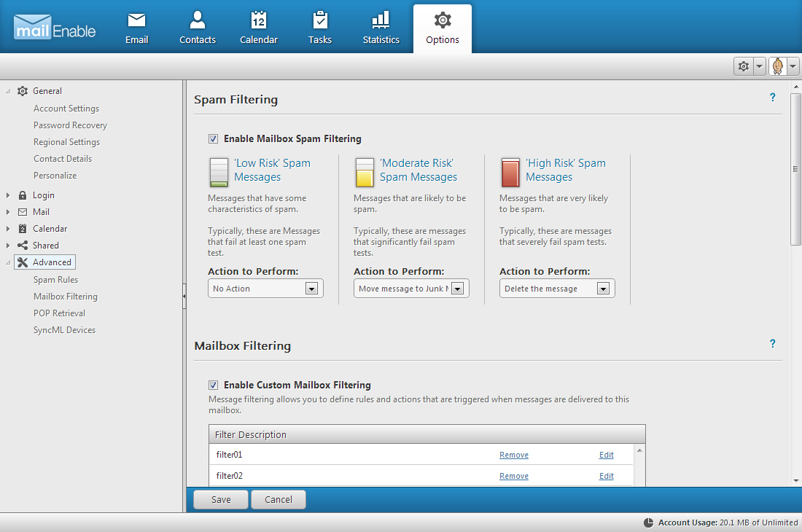The image size is (802, 532).
Task: Open the Email tab
Action: point(136,29)
